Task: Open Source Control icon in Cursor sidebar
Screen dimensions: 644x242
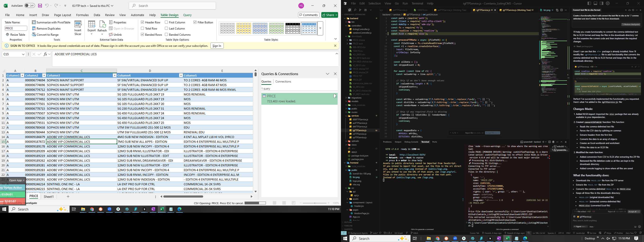Action: point(360,10)
